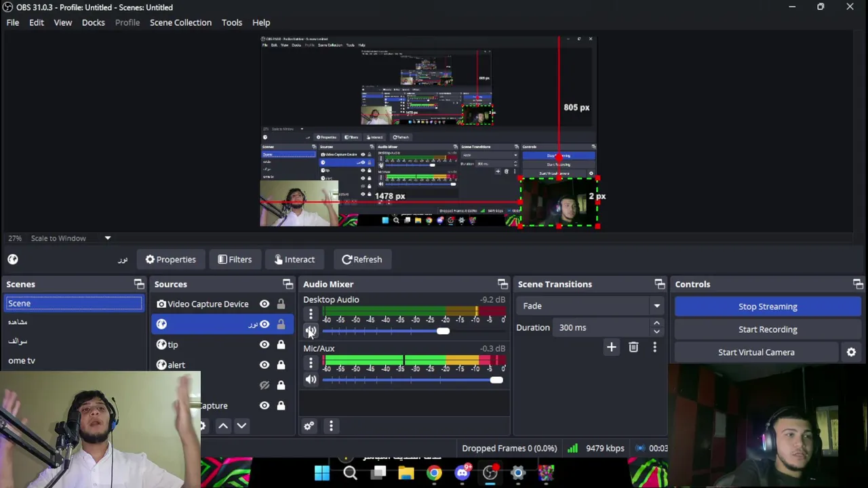Unlock the alert source
The width and height of the screenshot is (868, 488).
pyautogui.click(x=281, y=365)
